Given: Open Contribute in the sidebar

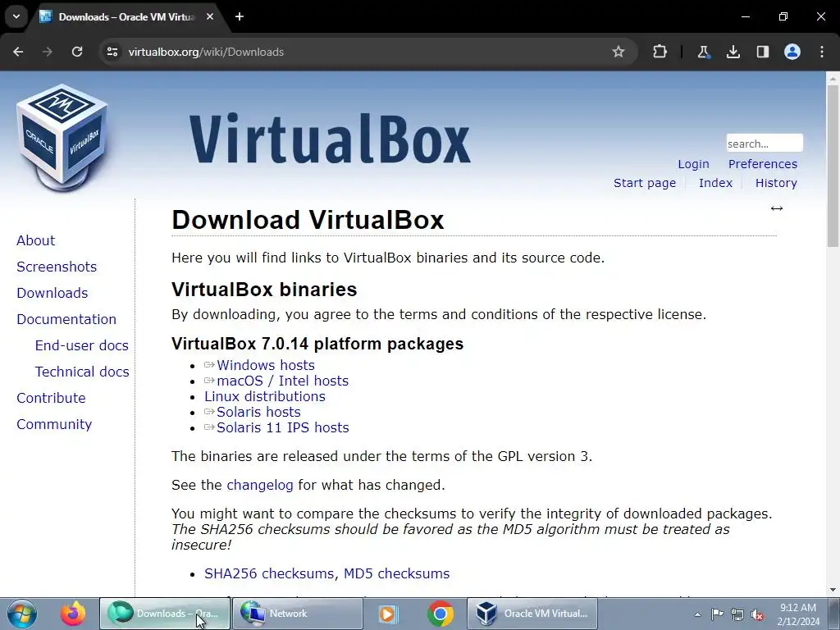Looking at the screenshot, I should click(51, 398).
